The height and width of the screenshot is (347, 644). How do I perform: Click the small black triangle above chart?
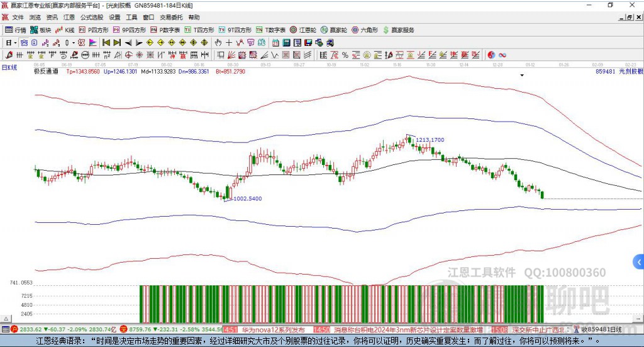click(x=522, y=76)
